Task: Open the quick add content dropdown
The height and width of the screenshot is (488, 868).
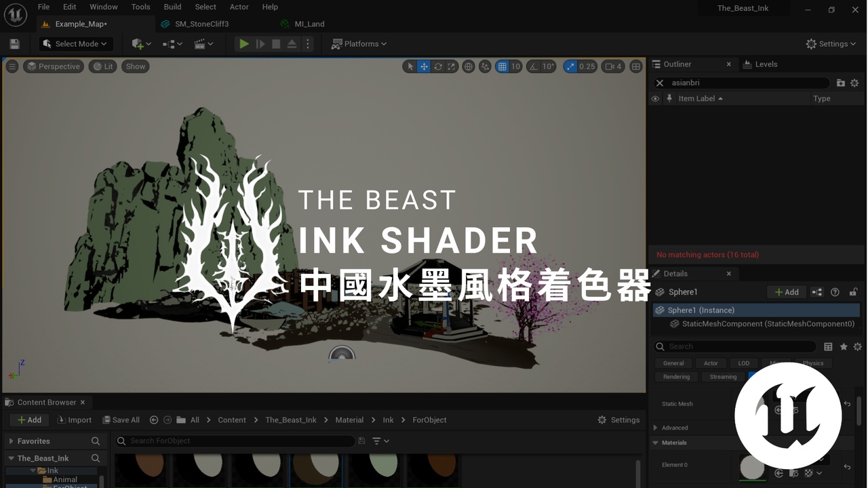Action: pyautogui.click(x=141, y=44)
